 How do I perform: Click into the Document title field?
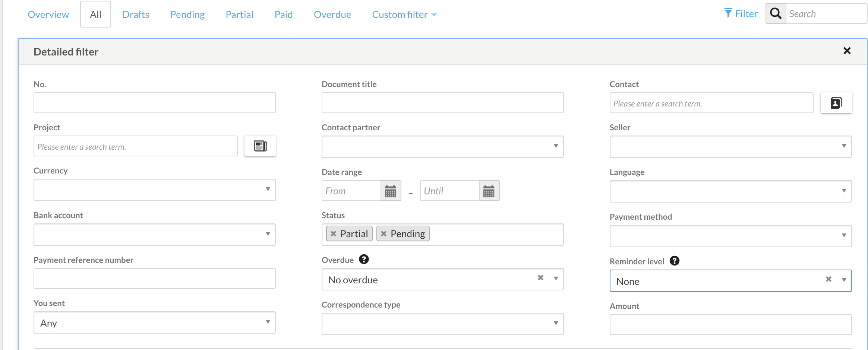coord(442,103)
